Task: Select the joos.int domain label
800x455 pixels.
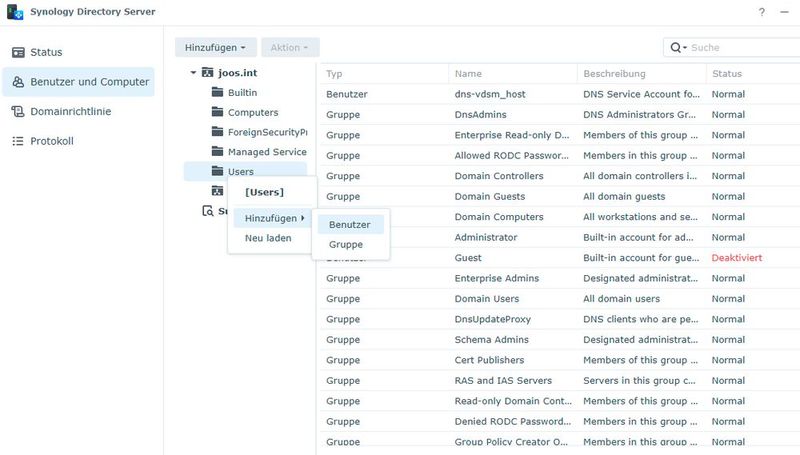Action: [238, 73]
